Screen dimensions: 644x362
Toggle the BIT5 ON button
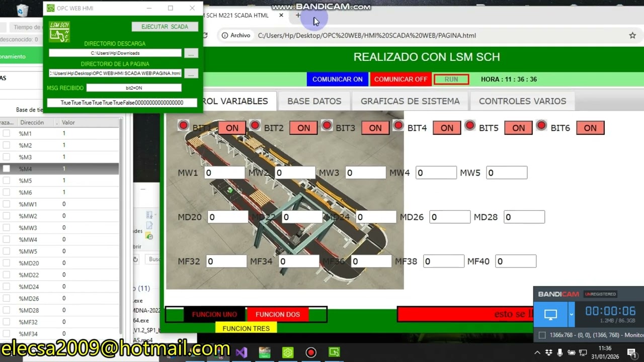point(518,128)
